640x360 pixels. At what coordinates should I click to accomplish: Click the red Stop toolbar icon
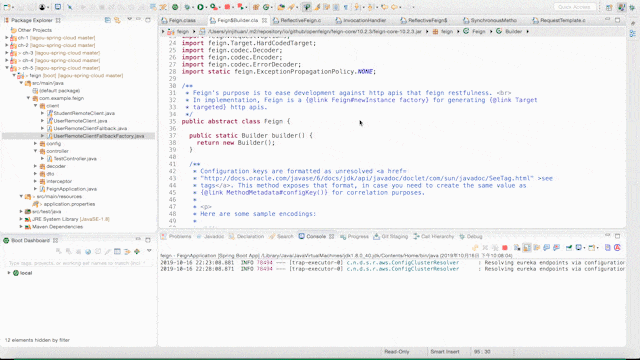[227, 7]
